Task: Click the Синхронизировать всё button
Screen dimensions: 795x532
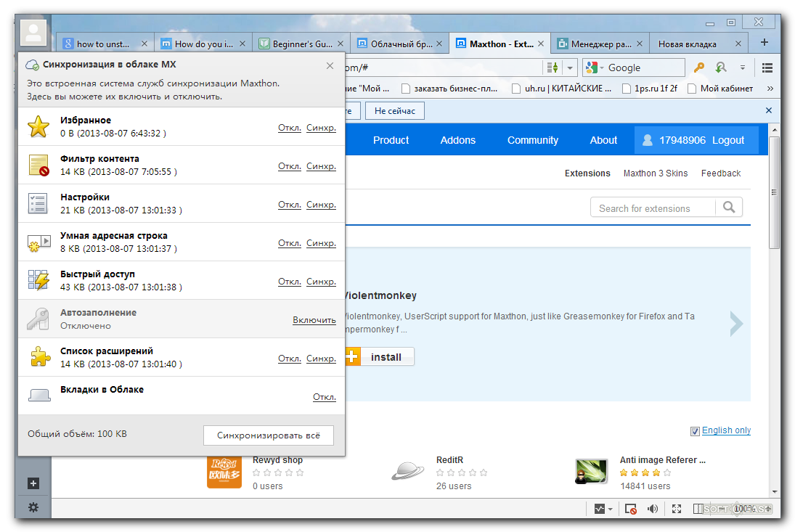Action: [268, 435]
